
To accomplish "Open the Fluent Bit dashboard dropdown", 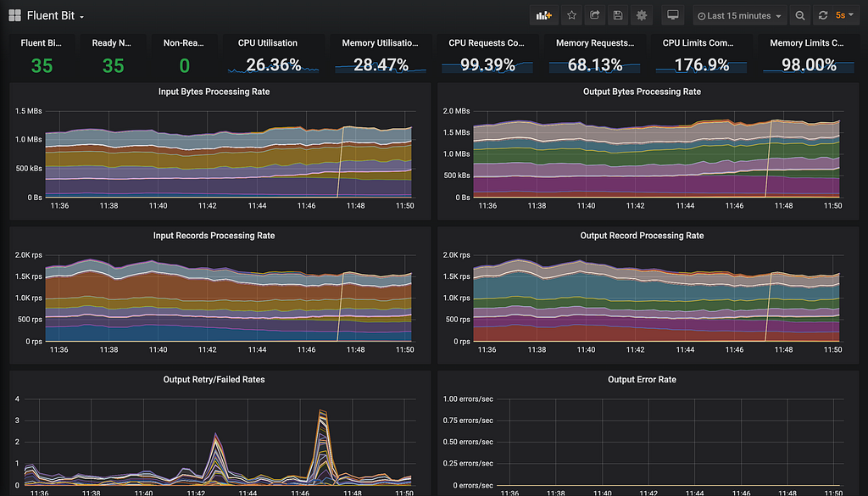I will (55, 15).
